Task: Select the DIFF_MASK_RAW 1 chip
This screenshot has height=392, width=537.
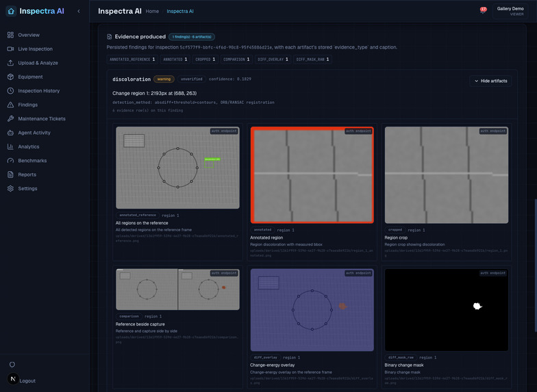Action: (312, 60)
